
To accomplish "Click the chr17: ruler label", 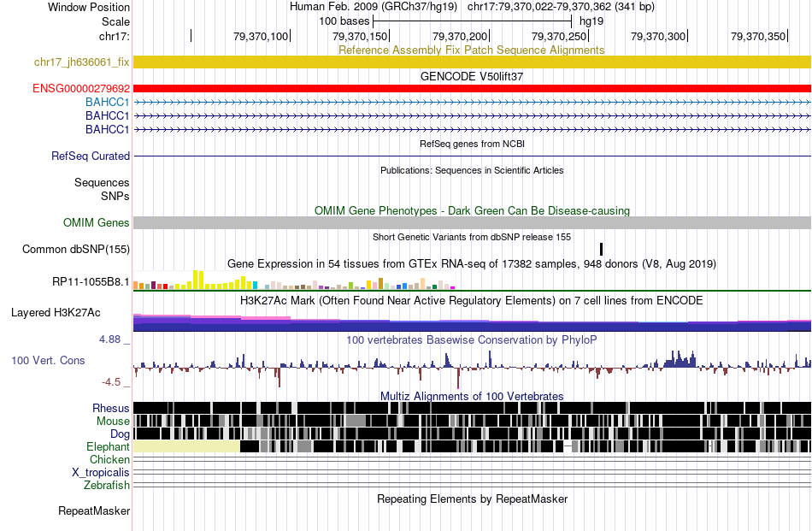I will (114, 36).
